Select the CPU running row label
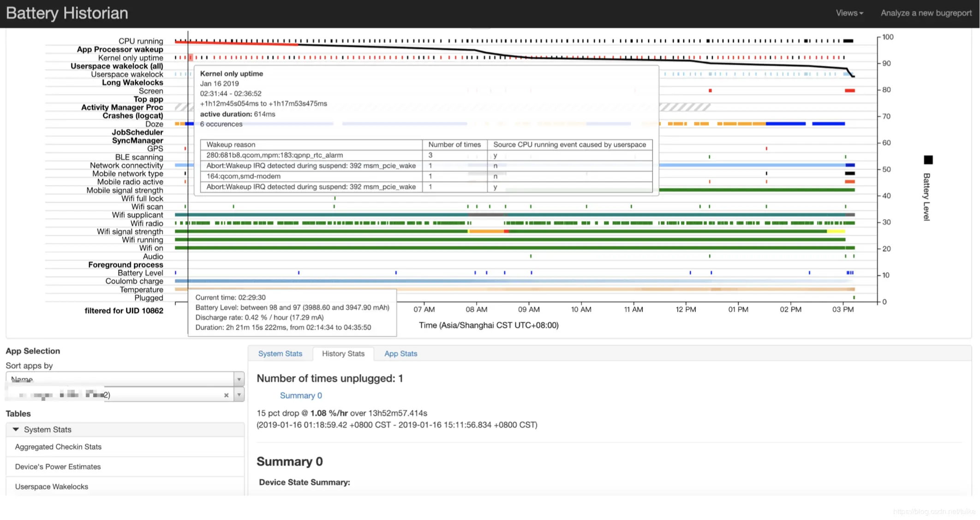 (x=141, y=41)
